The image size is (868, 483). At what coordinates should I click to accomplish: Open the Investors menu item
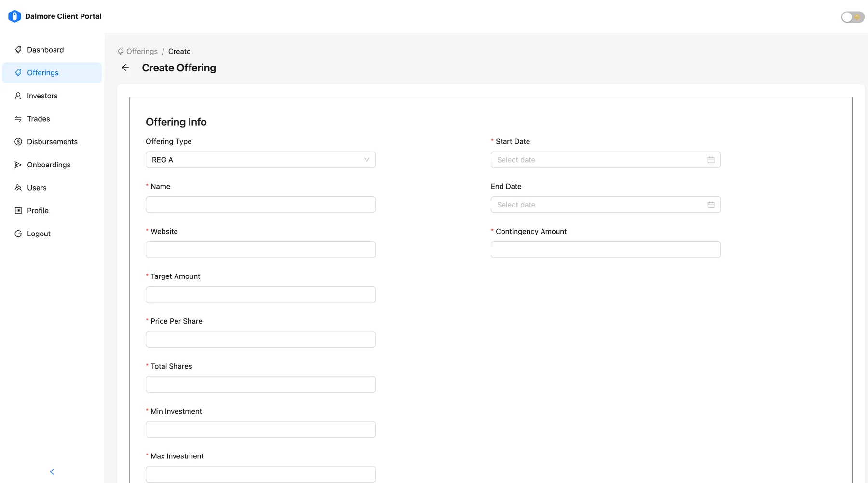(x=52, y=96)
